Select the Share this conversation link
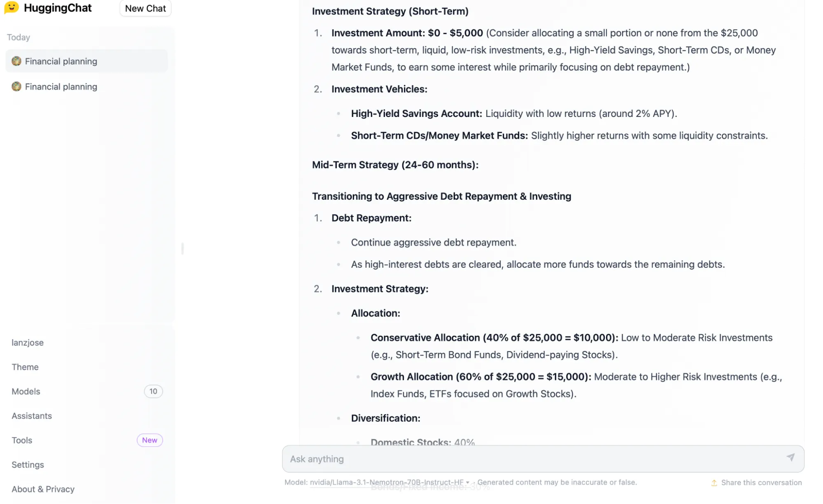 click(761, 483)
